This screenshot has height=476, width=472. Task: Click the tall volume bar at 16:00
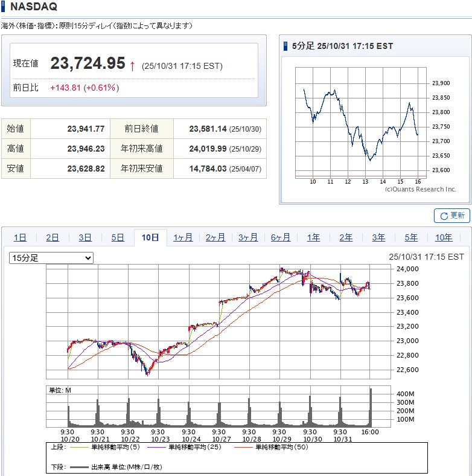pos(371,408)
